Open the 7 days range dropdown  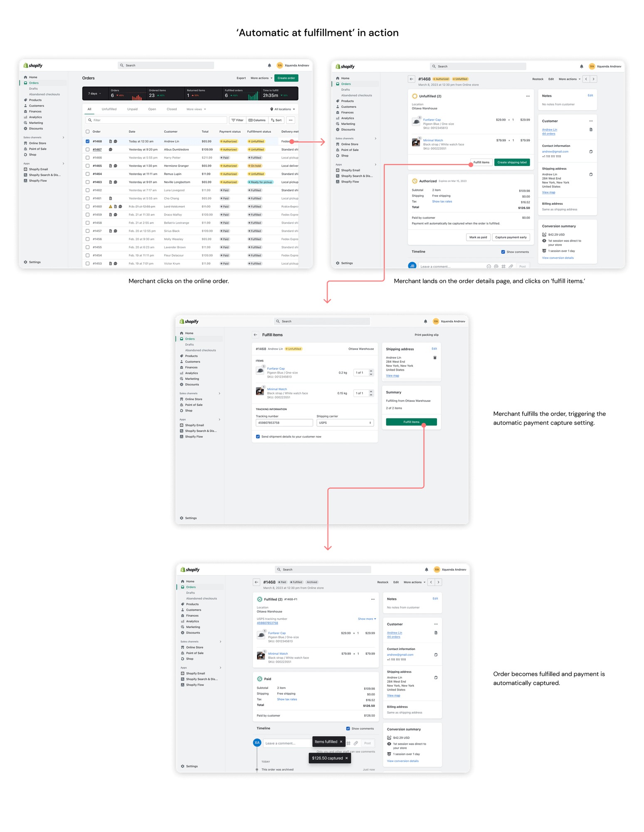click(94, 94)
